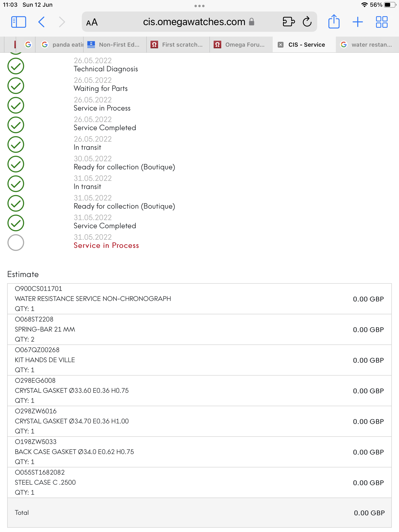Show the tab overview grid
Screen dimensions: 399x532
pyautogui.click(x=382, y=22)
